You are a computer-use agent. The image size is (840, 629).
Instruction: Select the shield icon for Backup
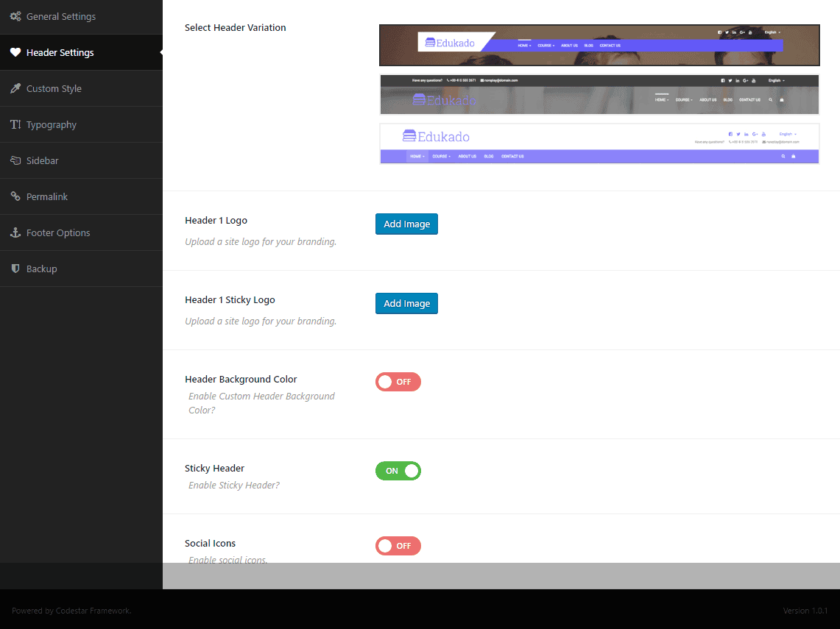16,269
